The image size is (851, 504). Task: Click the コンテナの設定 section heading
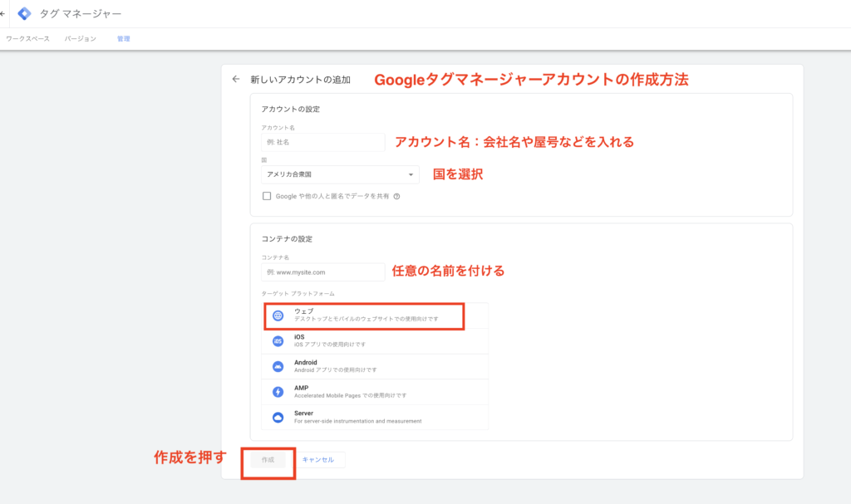click(287, 238)
